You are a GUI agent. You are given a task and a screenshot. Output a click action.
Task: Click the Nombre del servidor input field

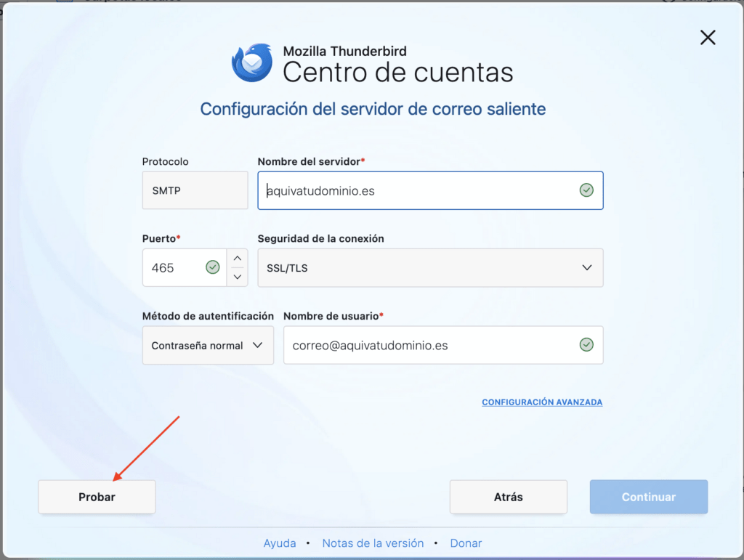[430, 190]
